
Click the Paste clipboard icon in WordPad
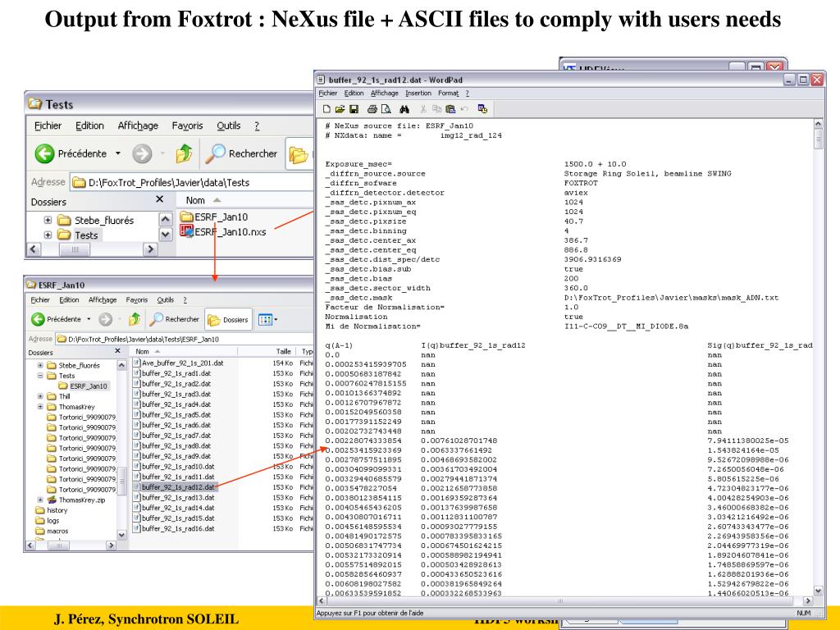tap(450, 109)
